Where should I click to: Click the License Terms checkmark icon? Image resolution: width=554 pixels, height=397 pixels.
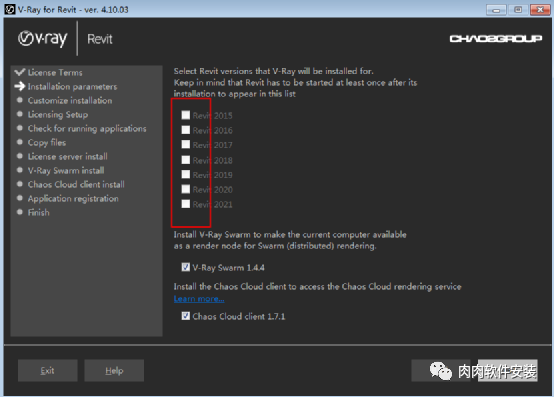(19, 72)
